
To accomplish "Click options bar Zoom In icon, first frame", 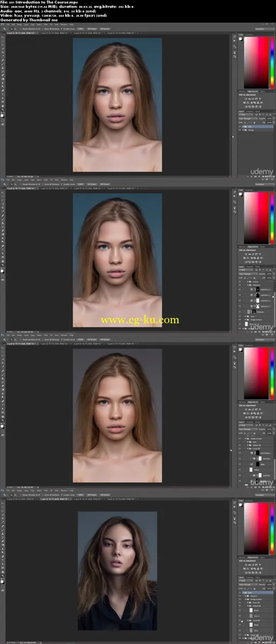I will (11, 29).
